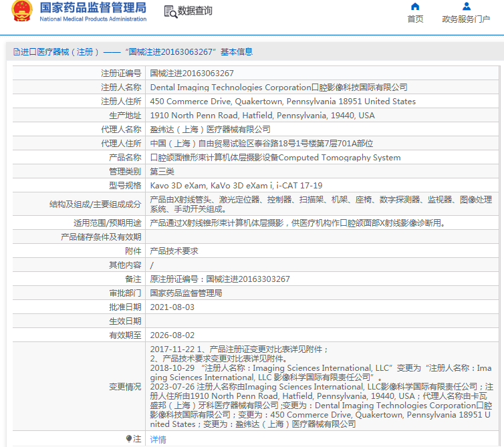The width and height of the screenshot is (504, 447).
Task: Select expiry date 2026-08-02
Action: click(x=172, y=335)
